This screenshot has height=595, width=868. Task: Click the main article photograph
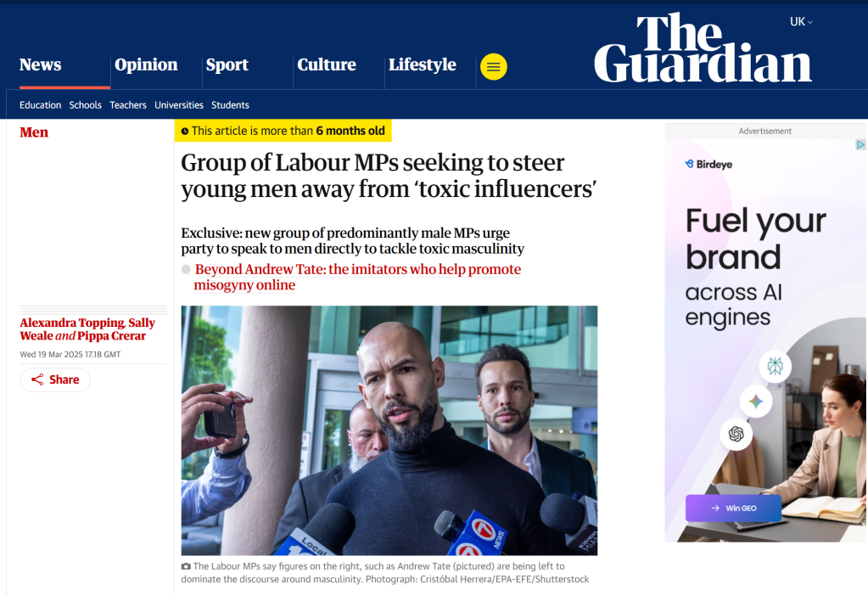pos(389,430)
